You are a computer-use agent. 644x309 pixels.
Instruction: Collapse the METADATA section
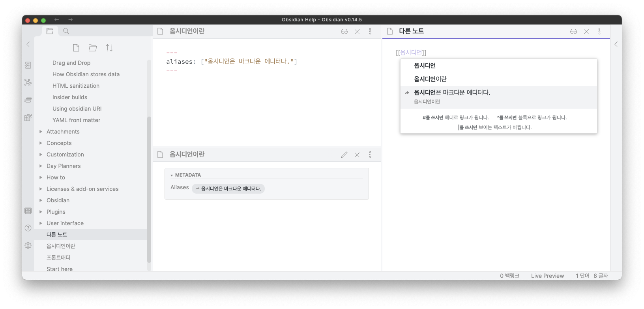coord(172,175)
